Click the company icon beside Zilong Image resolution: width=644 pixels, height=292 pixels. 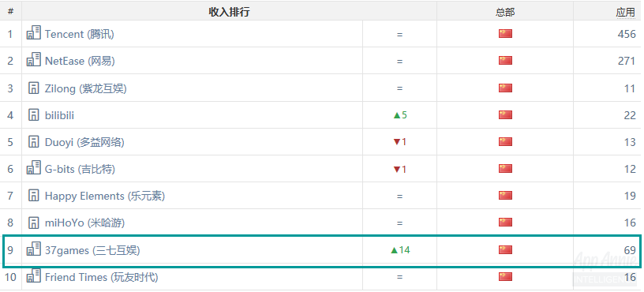click(x=34, y=88)
